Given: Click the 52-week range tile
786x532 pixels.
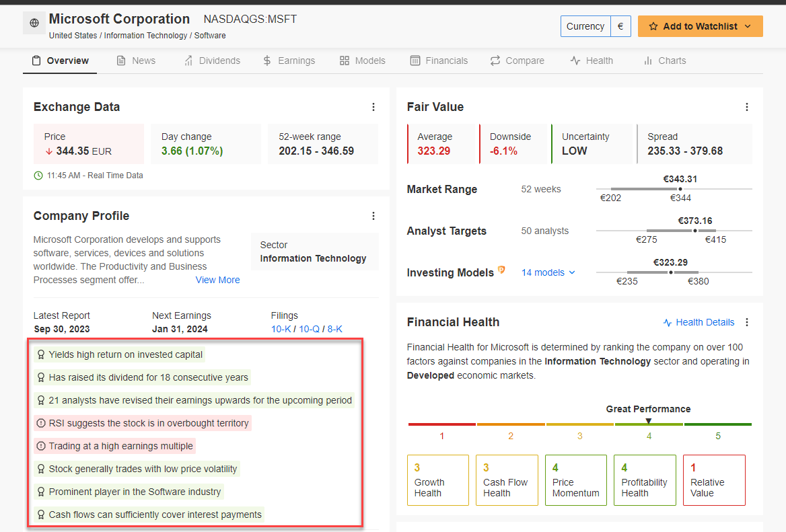Looking at the screenshot, I should pos(323,144).
